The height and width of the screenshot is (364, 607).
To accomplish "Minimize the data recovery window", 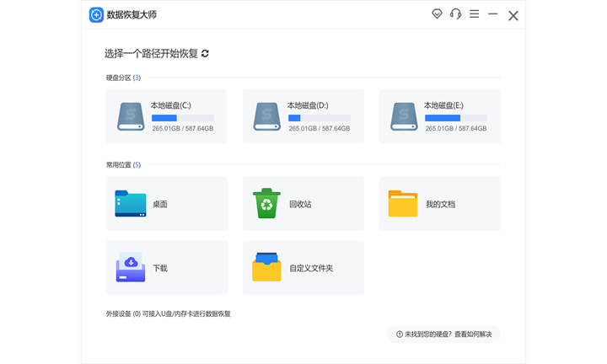I will pyautogui.click(x=493, y=14).
